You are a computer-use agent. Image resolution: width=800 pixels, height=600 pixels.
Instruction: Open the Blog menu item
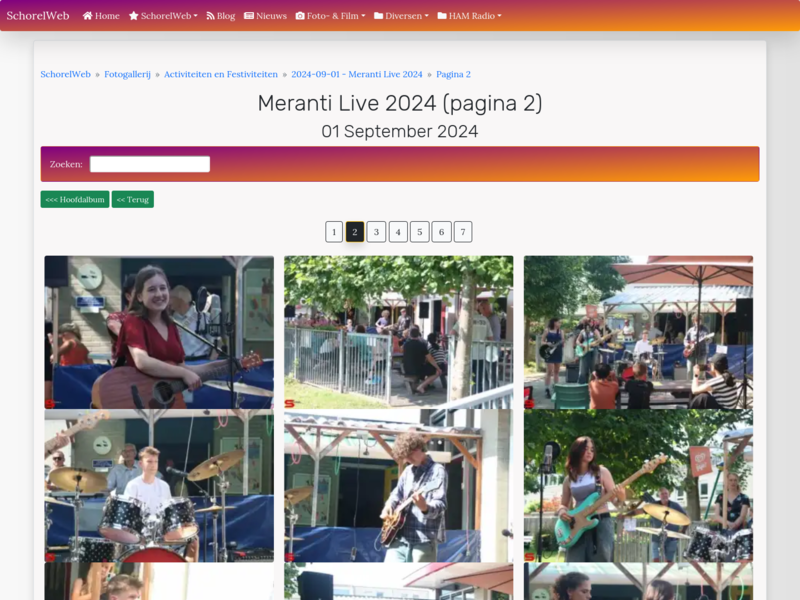(x=220, y=16)
